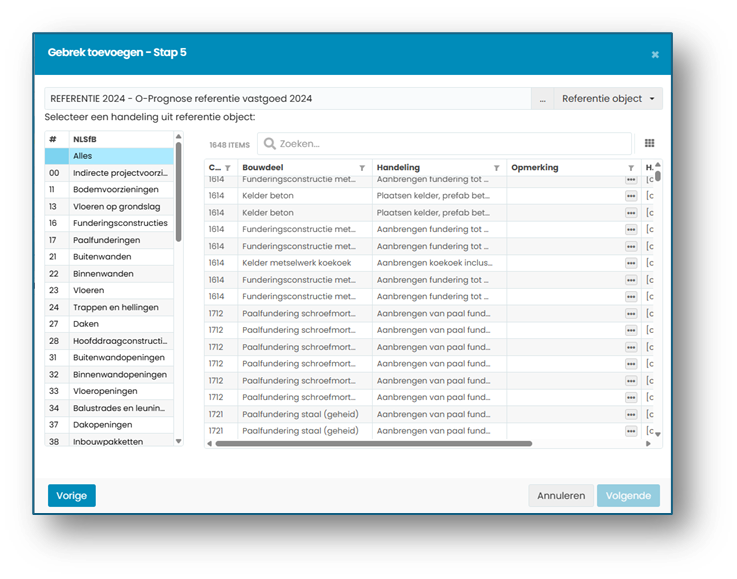Open ellipsis for Kelder metselwerk koekoek row
The width and height of the screenshot is (737, 579).
click(x=631, y=263)
